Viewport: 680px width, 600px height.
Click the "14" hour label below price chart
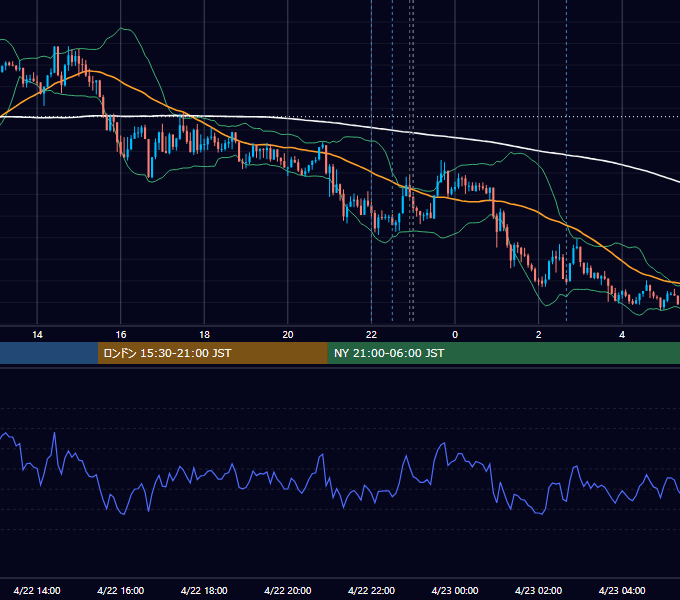click(37, 335)
